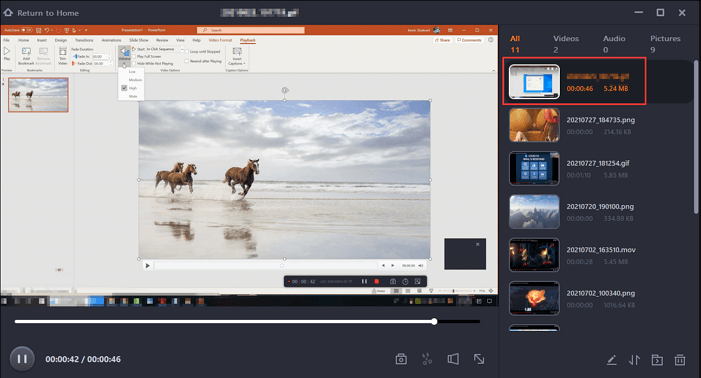701x378 pixels.
Task: Open the containing folder icon
Action: [x=657, y=360]
